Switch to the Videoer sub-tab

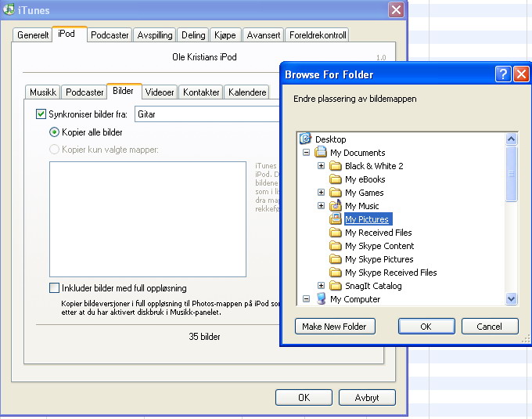(x=160, y=92)
